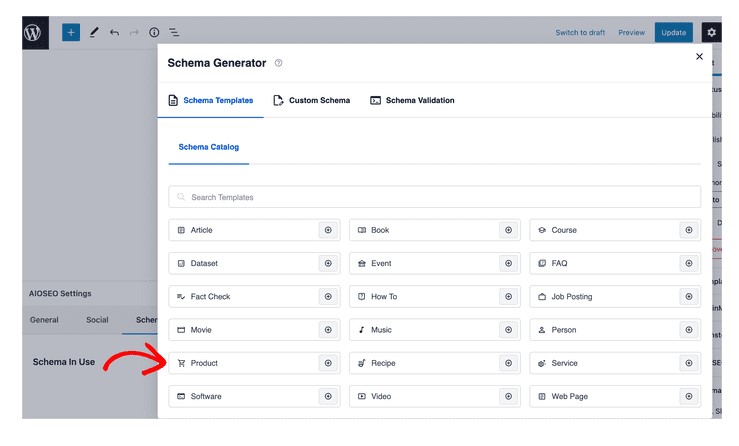739x446 pixels.
Task: Add the Video schema plus icon
Action: (509, 396)
